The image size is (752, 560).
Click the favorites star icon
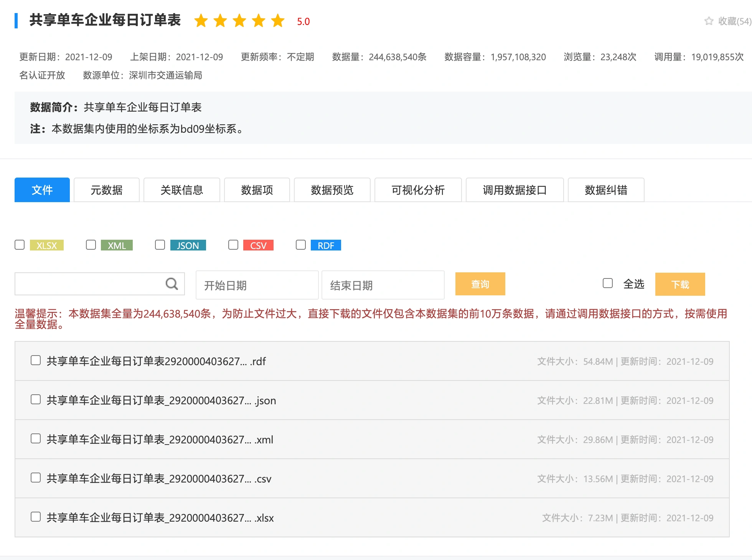(709, 21)
